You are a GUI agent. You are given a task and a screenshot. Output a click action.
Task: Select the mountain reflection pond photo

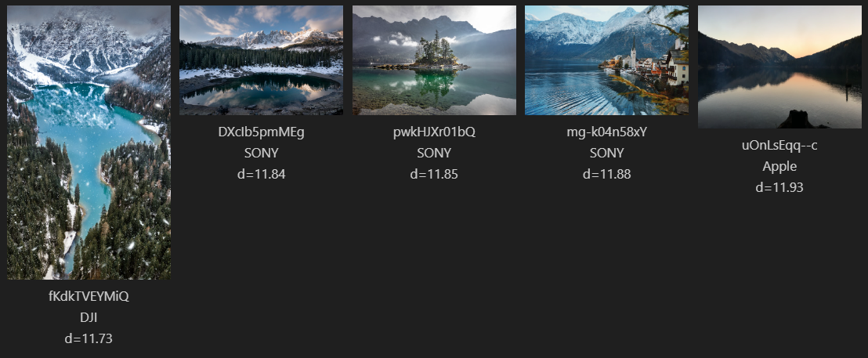point(261,60)
